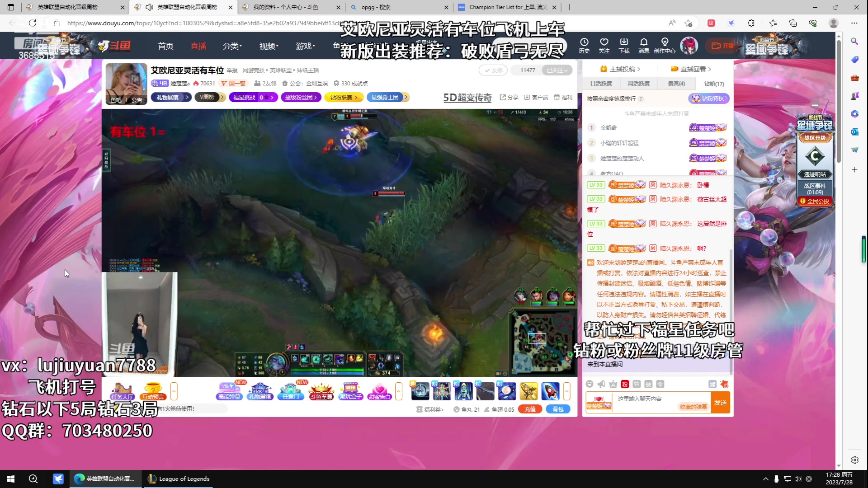Viewport: 868px width, 488px height.
Task: Expand the 游戏 games dropdown
Action: [305, 46]
